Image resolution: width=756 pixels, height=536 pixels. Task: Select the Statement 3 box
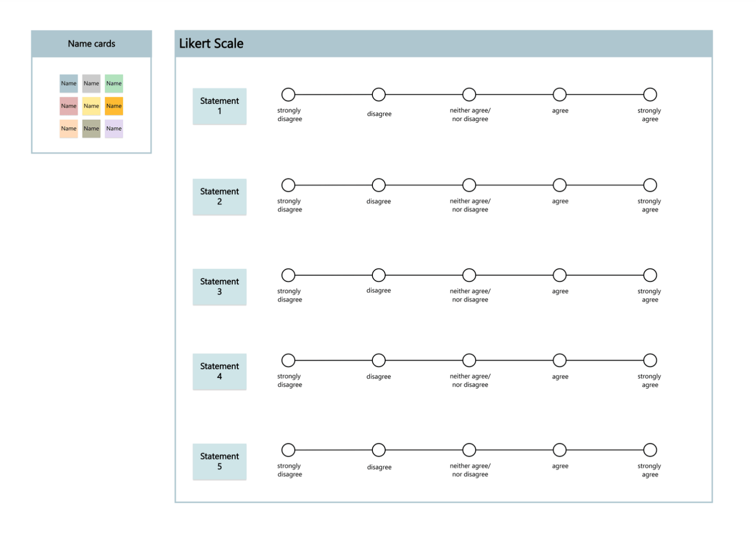[219, 287]
